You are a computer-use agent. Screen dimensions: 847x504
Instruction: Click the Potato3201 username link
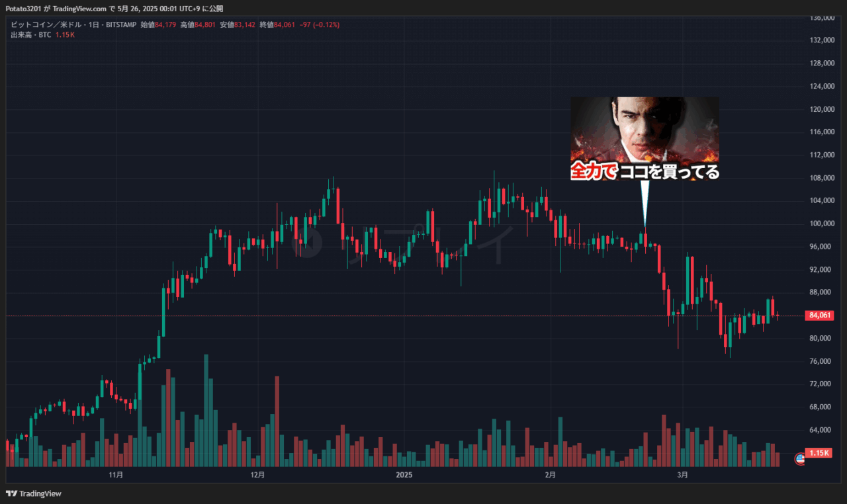[25, 9]
